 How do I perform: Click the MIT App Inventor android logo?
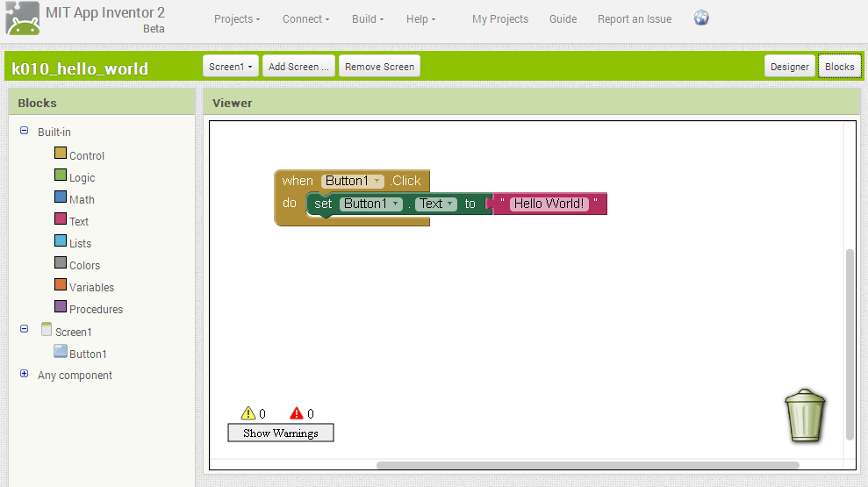[x=23, y=18]
